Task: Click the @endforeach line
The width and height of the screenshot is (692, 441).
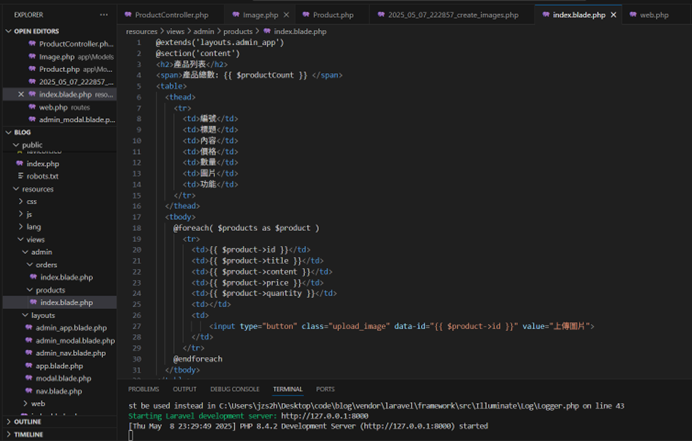Action: click(x=198, y=359)
